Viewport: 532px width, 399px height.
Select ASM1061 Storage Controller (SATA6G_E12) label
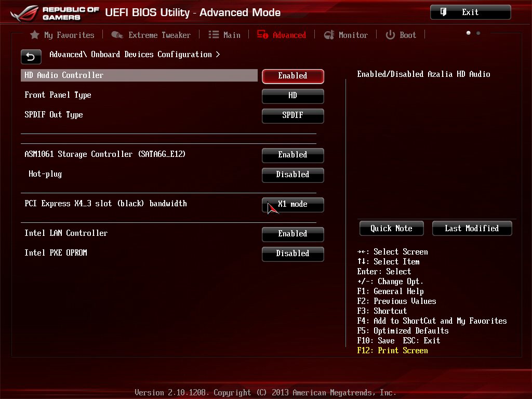105,154
